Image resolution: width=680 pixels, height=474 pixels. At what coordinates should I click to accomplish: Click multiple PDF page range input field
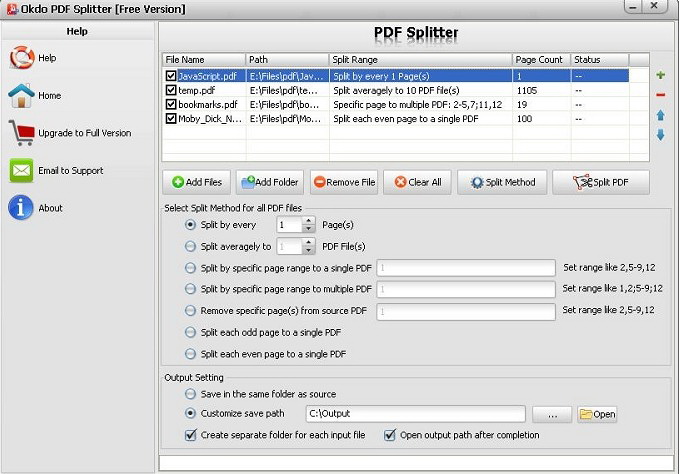pyautogui.click(x=466, y=289)
